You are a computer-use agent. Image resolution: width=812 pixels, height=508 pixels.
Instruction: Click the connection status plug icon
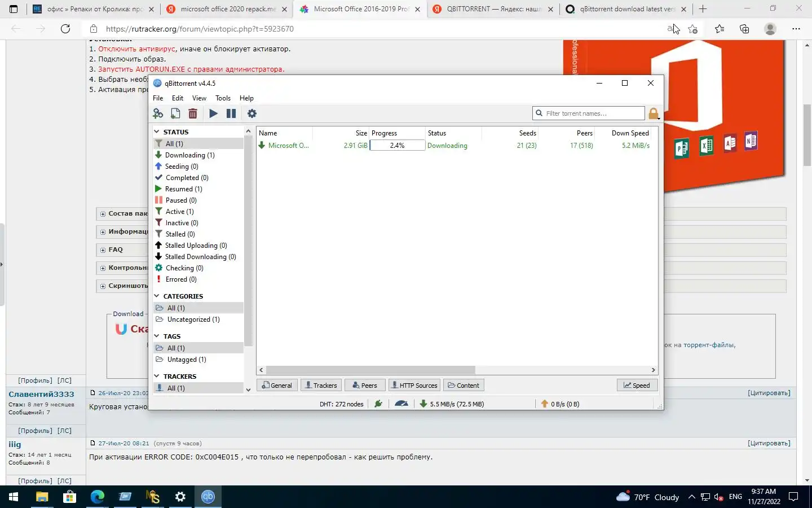(378, 404)
